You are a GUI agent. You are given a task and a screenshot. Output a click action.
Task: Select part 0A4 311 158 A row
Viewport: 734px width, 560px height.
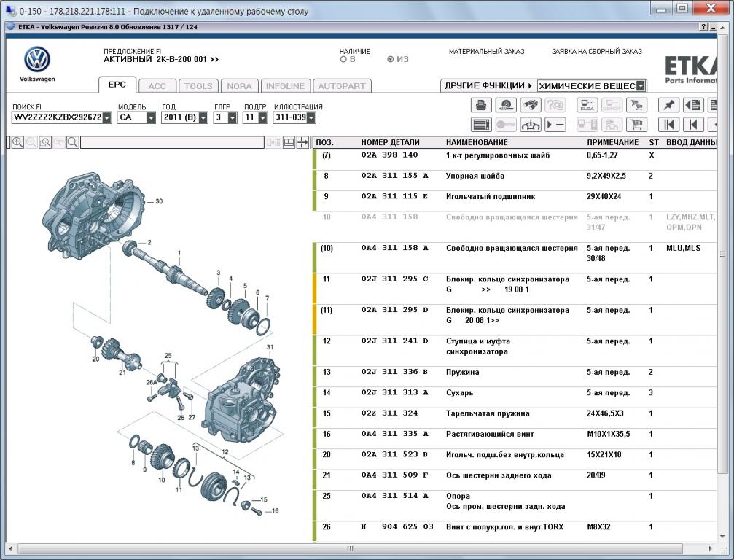point(515,257)
